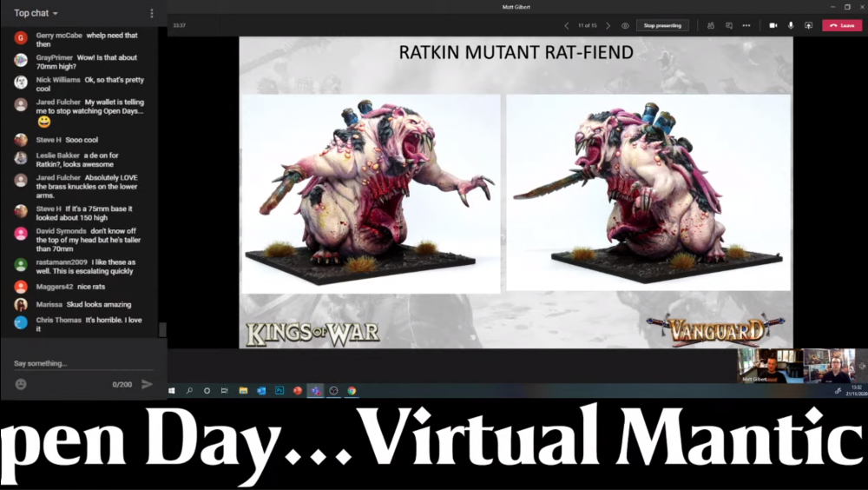Send the chat message with arrow icon
The height and width of the screenshot is (490, 868).
click(147, 384)
